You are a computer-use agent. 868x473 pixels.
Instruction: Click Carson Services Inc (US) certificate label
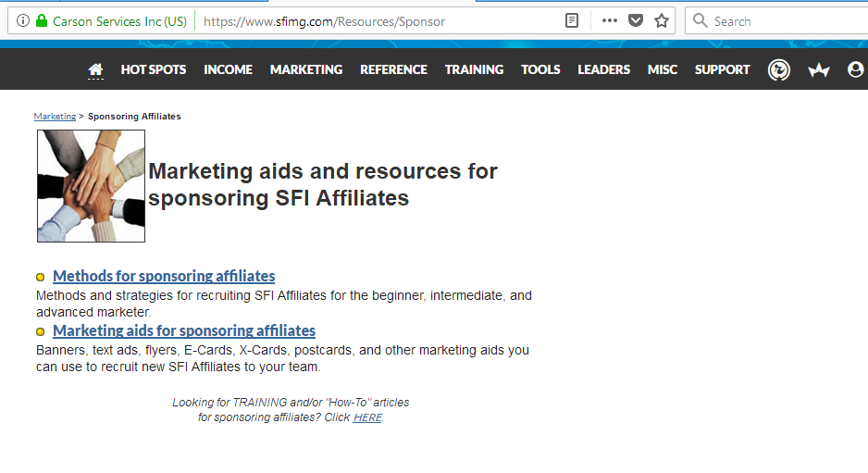[x=119, y=21]
